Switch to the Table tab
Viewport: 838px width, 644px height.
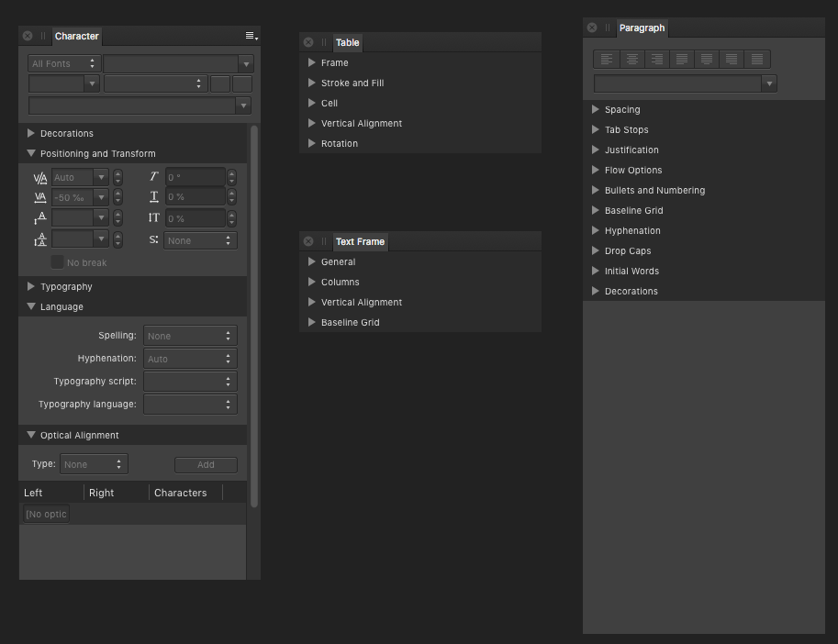pos(347,42)
